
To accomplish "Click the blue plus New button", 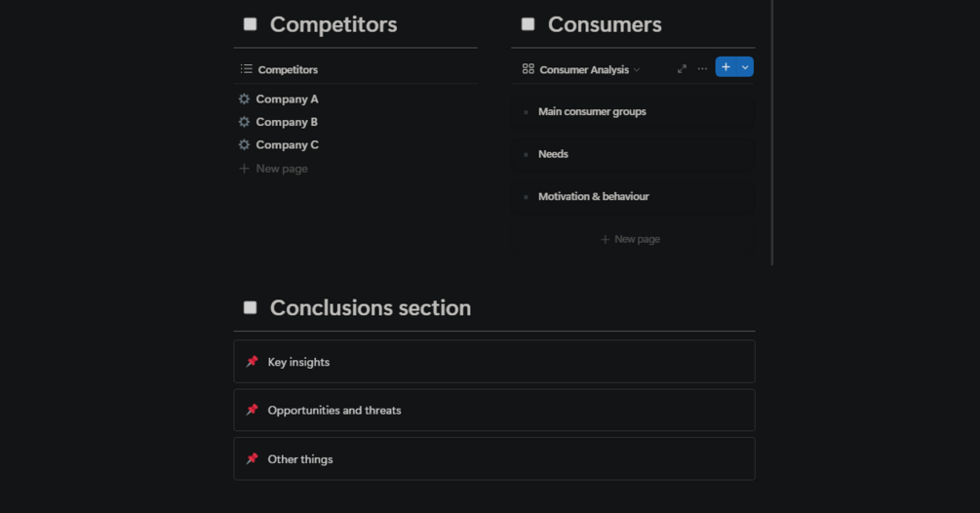I will click(725, 67).
